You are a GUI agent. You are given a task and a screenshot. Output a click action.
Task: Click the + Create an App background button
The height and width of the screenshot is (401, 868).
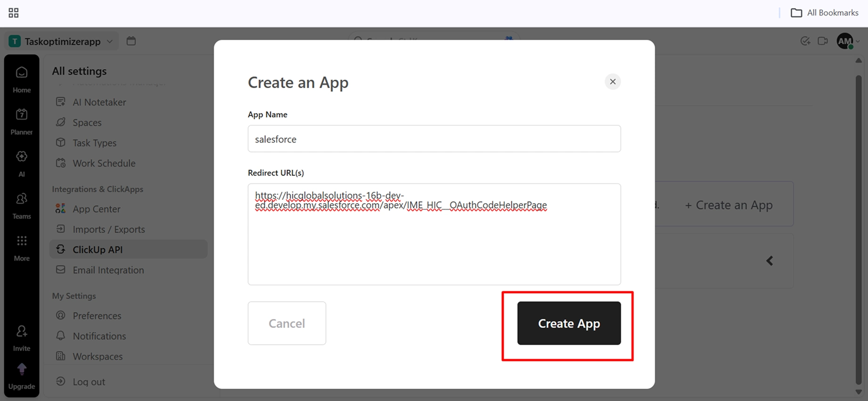[x=729, y=205]
